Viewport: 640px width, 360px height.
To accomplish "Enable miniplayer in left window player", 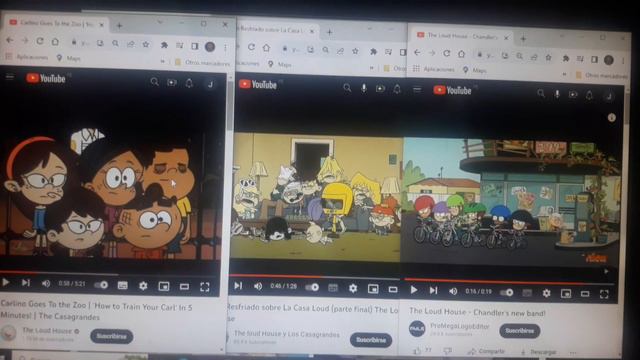I will point(164,287).
